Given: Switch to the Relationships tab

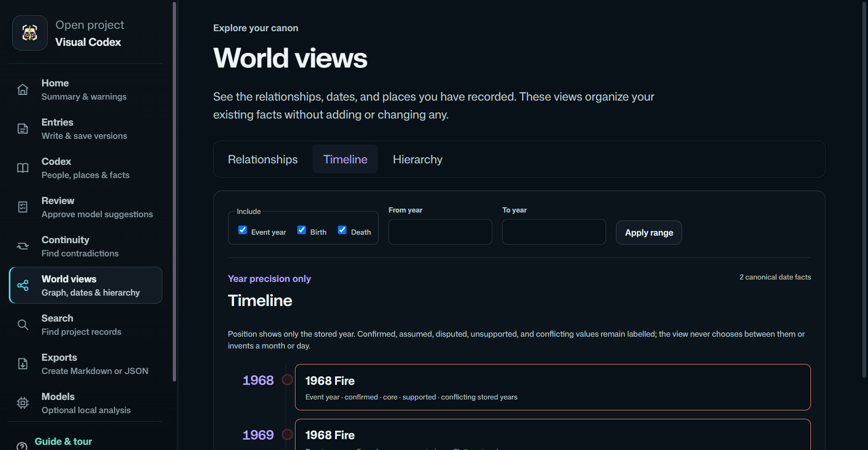Looking at the screenshot, I should click(262, 160).
